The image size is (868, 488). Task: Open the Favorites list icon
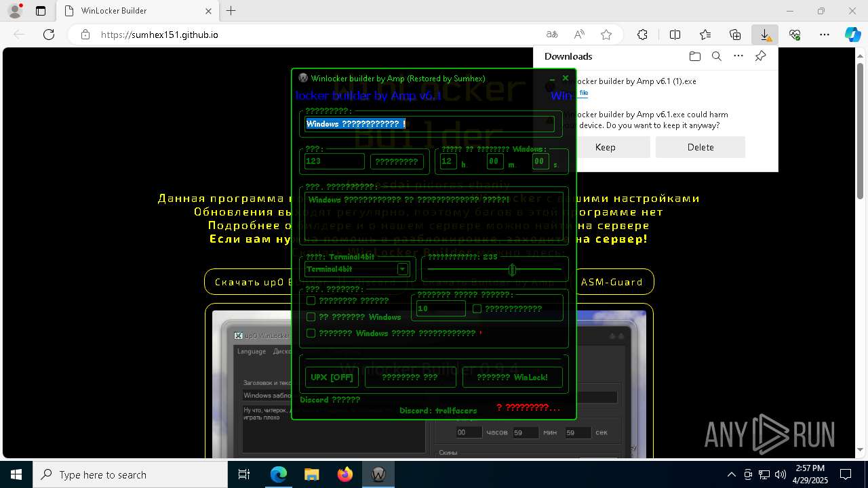click(x=705, y=35)
